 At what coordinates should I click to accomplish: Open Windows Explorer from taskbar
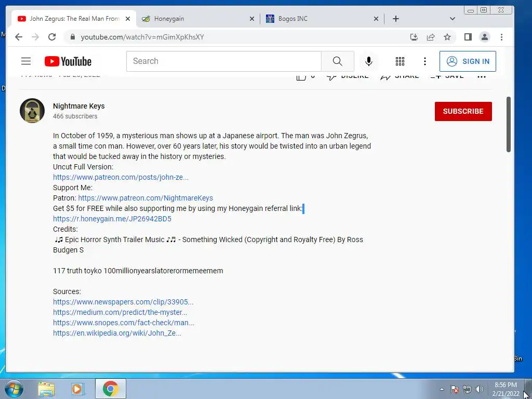click(x=46, y=389)
